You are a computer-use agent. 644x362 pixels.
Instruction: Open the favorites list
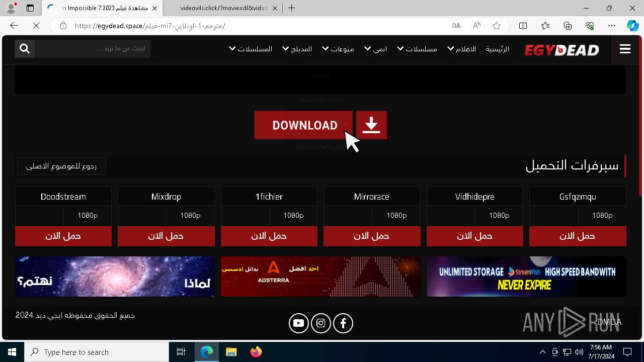(545, 26)
